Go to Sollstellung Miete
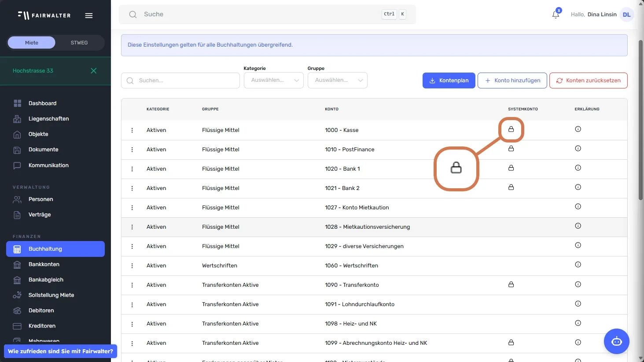644x362 pixels. point(55,295)
